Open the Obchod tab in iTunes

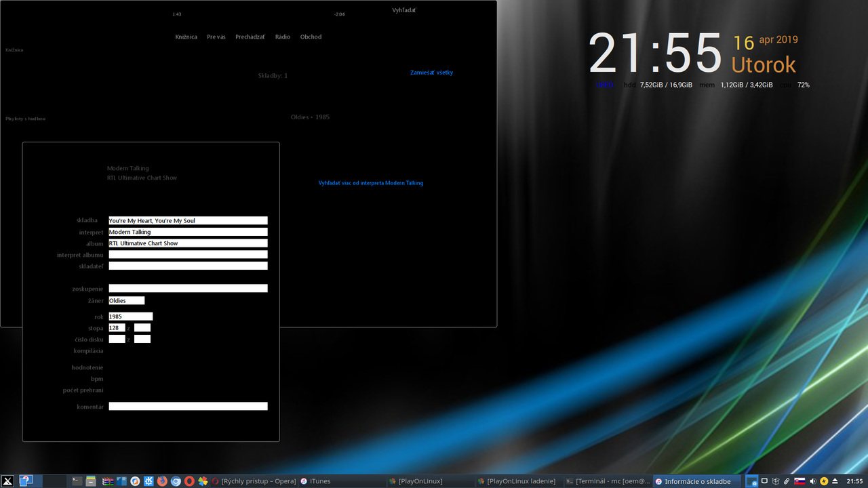tap(311, 37)
